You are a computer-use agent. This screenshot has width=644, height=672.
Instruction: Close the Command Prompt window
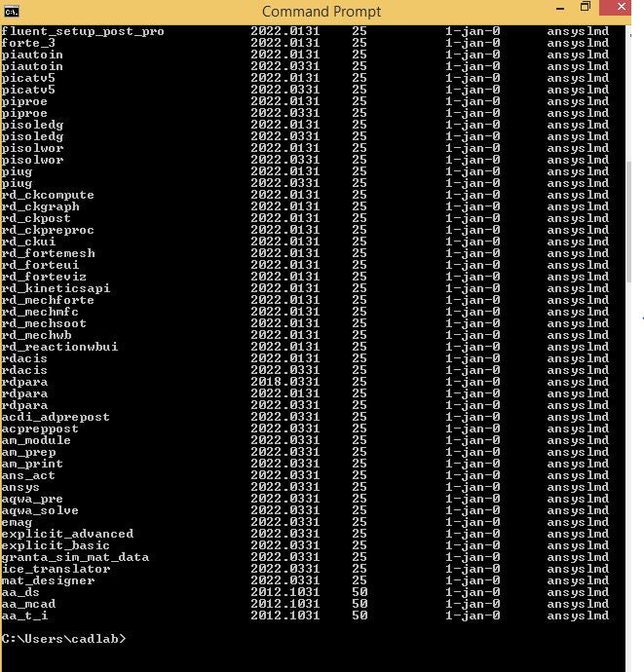pyautogui.click(x=616, y=8)
